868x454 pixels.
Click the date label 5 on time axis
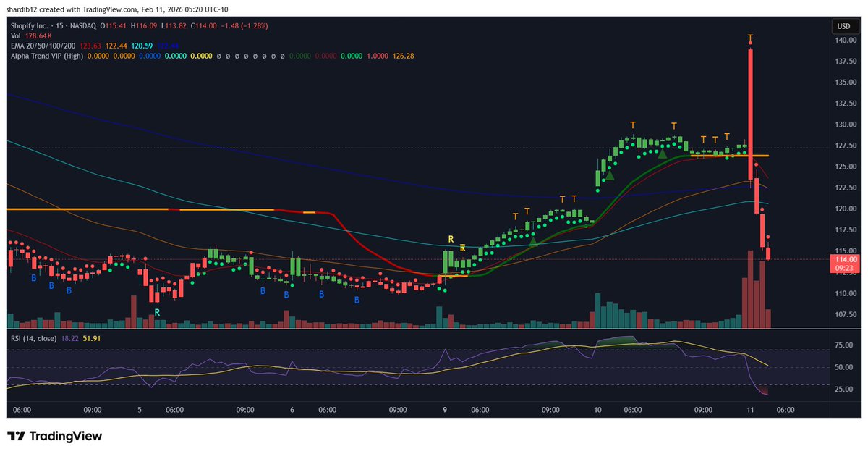click(x=141, y=410)
